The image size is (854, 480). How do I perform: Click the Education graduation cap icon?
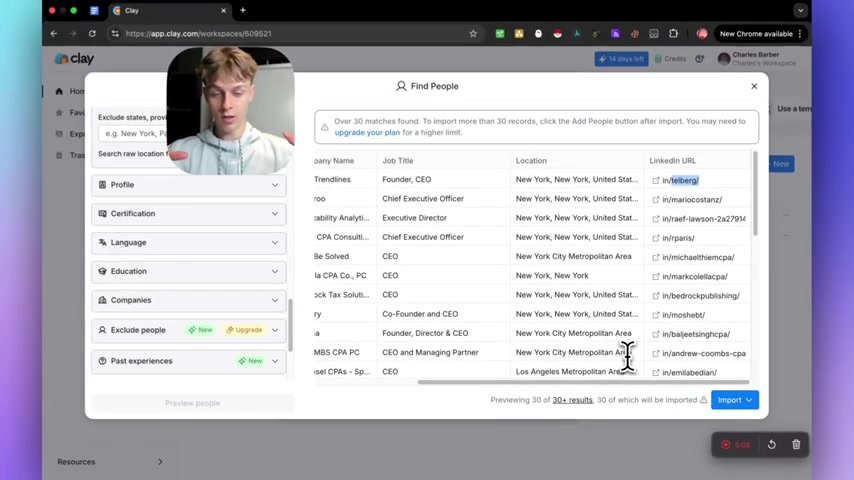(x=102, y=271)
